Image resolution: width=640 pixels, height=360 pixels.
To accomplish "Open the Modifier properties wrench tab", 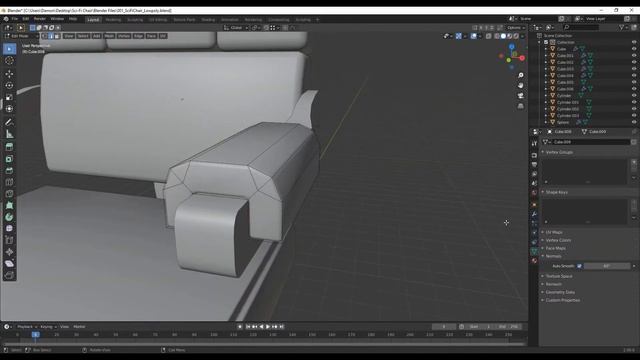I will click(x=534, y=213).
